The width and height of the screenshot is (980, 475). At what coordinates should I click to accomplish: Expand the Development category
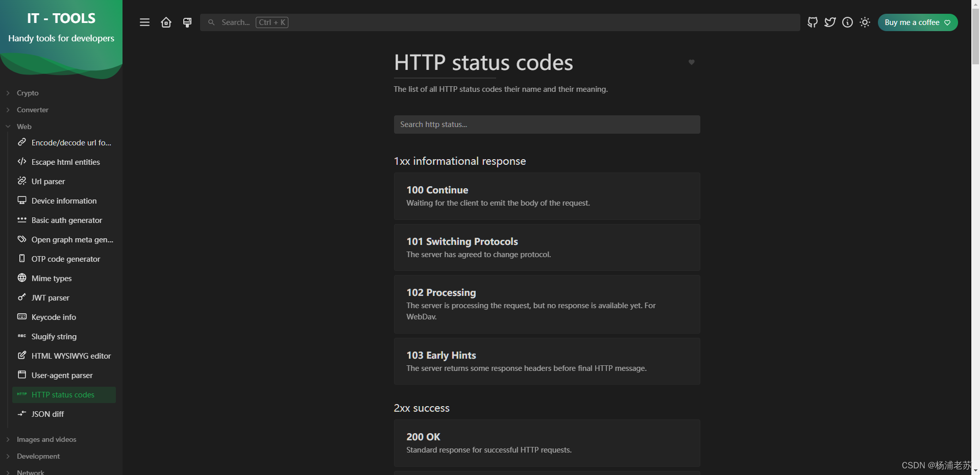tap(38, 456)
